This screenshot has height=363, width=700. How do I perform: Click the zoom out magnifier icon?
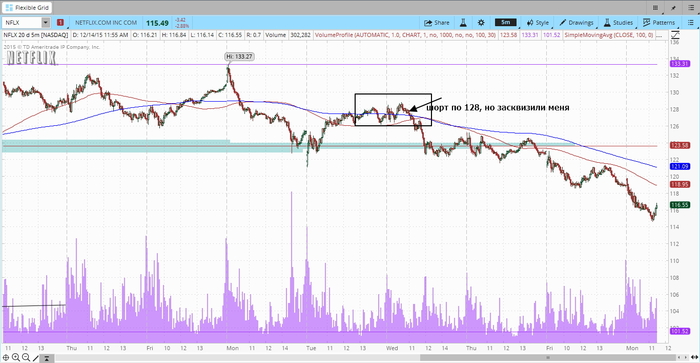(x=26, y=358)
